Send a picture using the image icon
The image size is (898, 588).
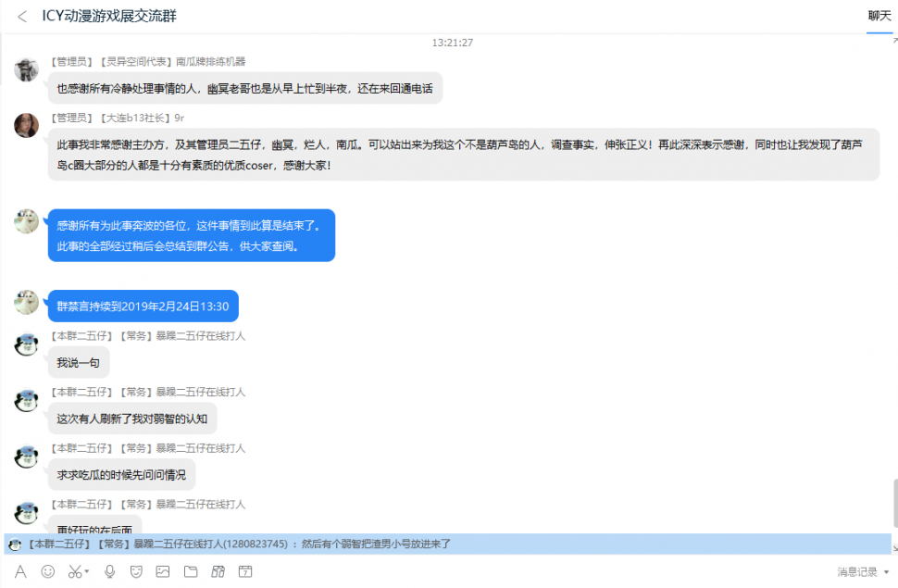click(163, 571)
